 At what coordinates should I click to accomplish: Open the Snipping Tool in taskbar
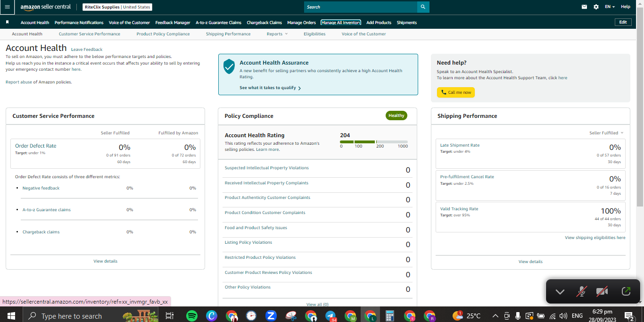(291, 316)
